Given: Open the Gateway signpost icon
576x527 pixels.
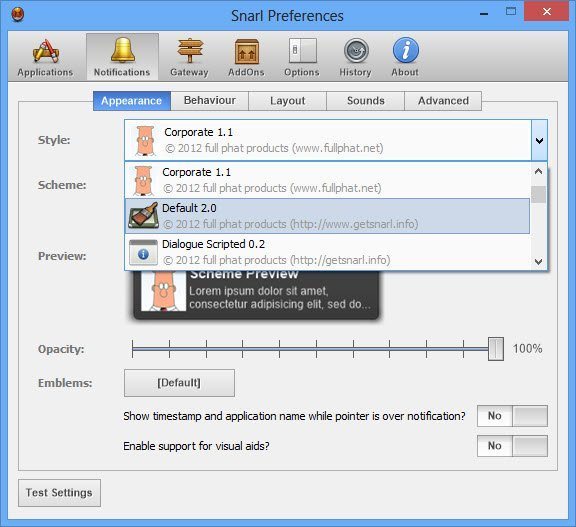Looking at the screenshot, I should pyautogui.click(x=190, y=51).
